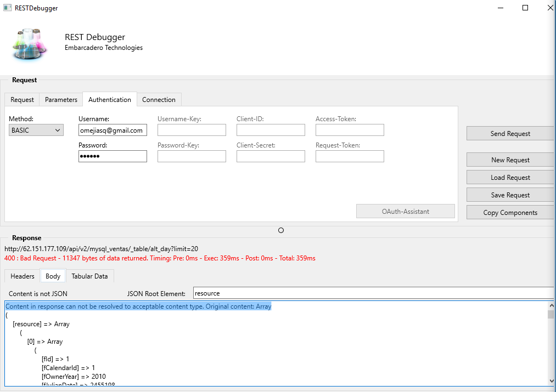Click the 'Embarcadero Technologies' subtitle text
556x392 pixels.
tap(104, 48)
